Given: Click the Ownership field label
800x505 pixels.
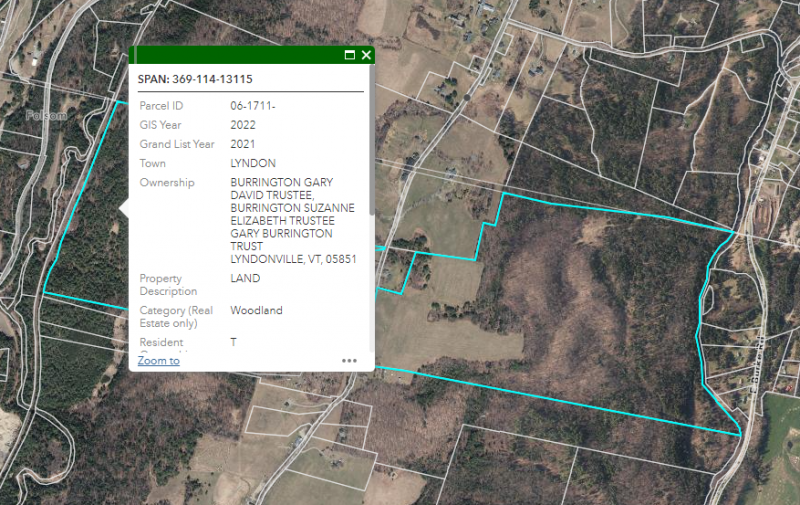Looking at the screenshot, I should click(x=167, y=182).
